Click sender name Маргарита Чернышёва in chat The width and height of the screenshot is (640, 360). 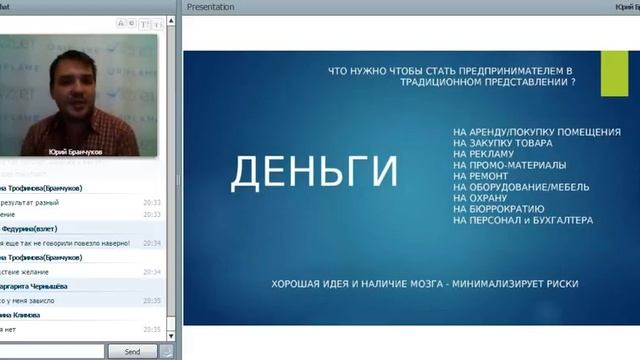[33, 287]
